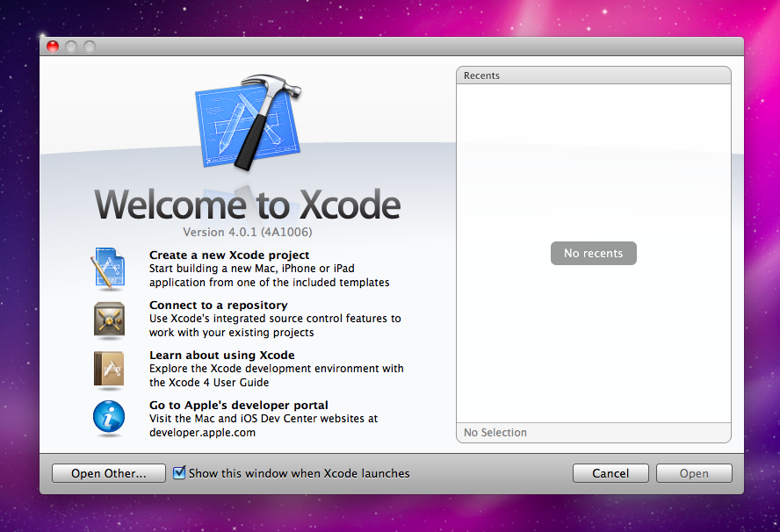780x532 pixels.
Task: Click the No Selection status bar
Action: tap(594, 433)
